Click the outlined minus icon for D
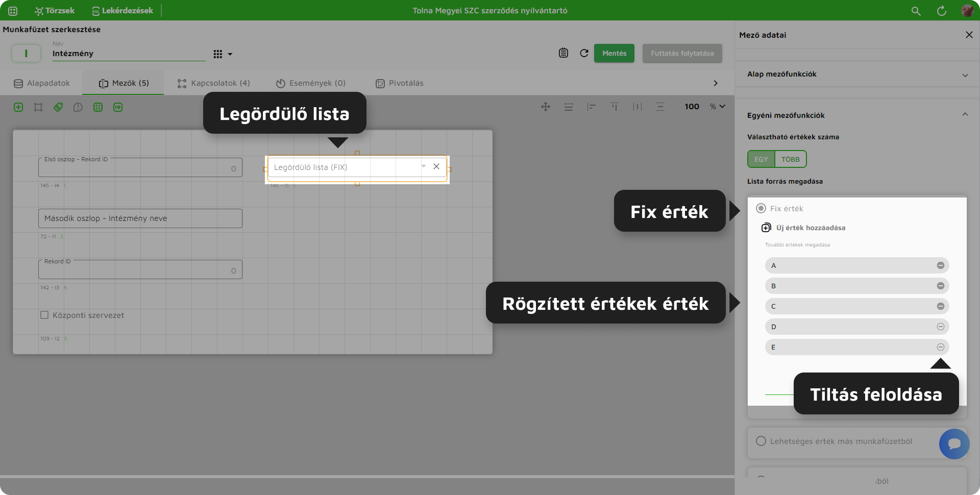Image resolution: width=980 pixels, height=495 pixels. (x=941, y=327)
